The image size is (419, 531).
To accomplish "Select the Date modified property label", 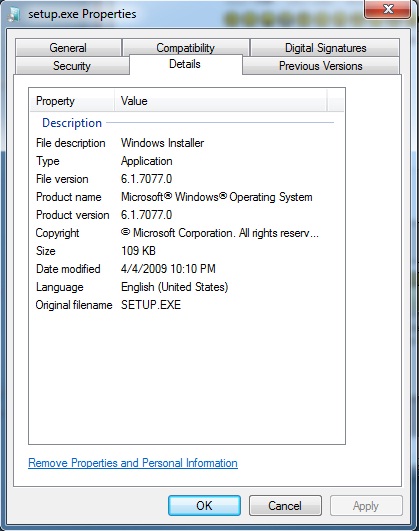I will coord(68,269).
